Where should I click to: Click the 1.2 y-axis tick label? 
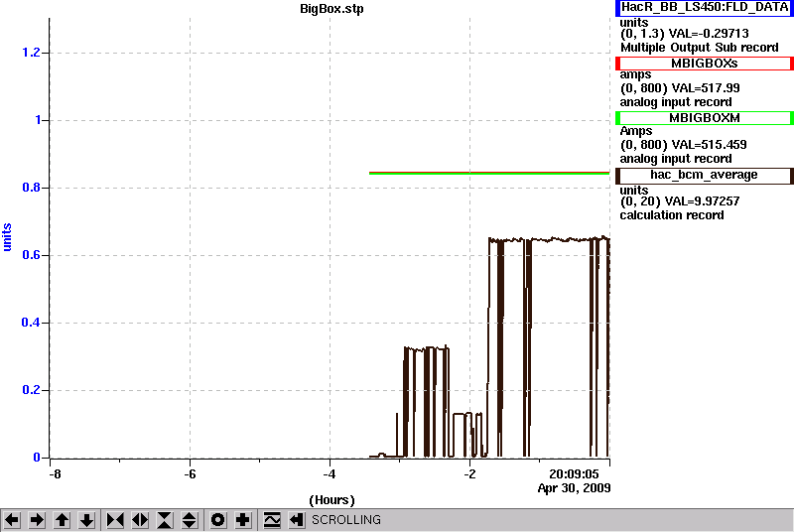point(31,53)
